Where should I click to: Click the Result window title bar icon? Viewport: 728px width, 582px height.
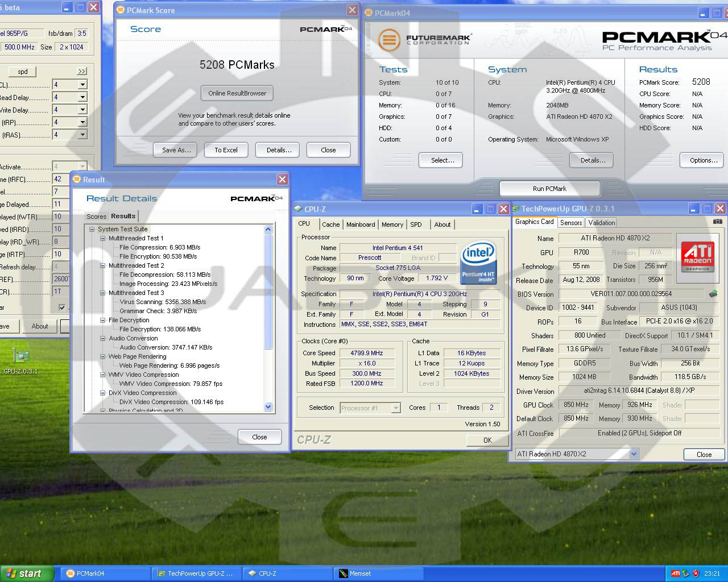point(77,180)
